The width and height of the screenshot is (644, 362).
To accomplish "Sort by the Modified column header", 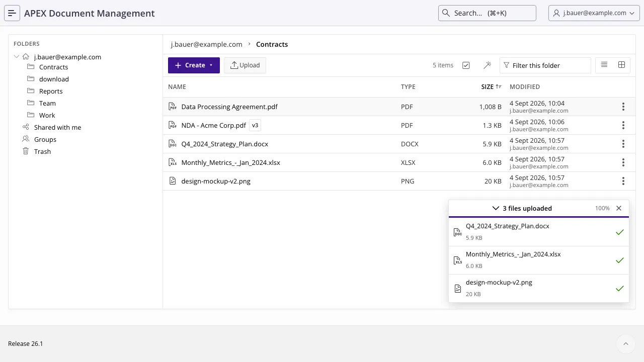I will coord(525,86).
